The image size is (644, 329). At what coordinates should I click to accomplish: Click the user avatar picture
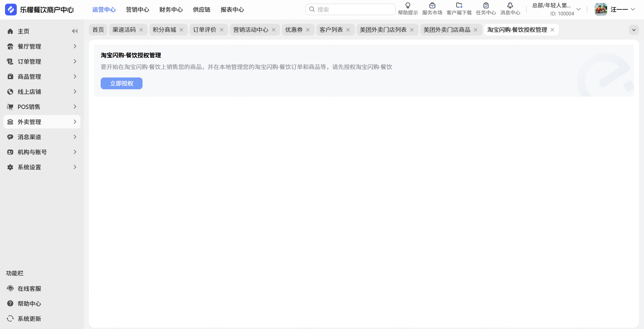pos(601,9)
